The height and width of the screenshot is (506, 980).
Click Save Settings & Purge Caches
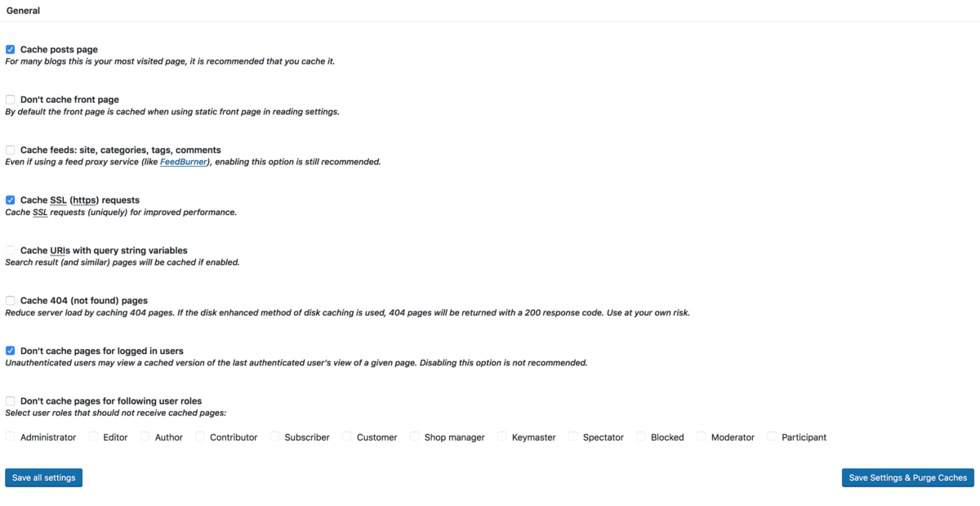(x=907, y=477)
